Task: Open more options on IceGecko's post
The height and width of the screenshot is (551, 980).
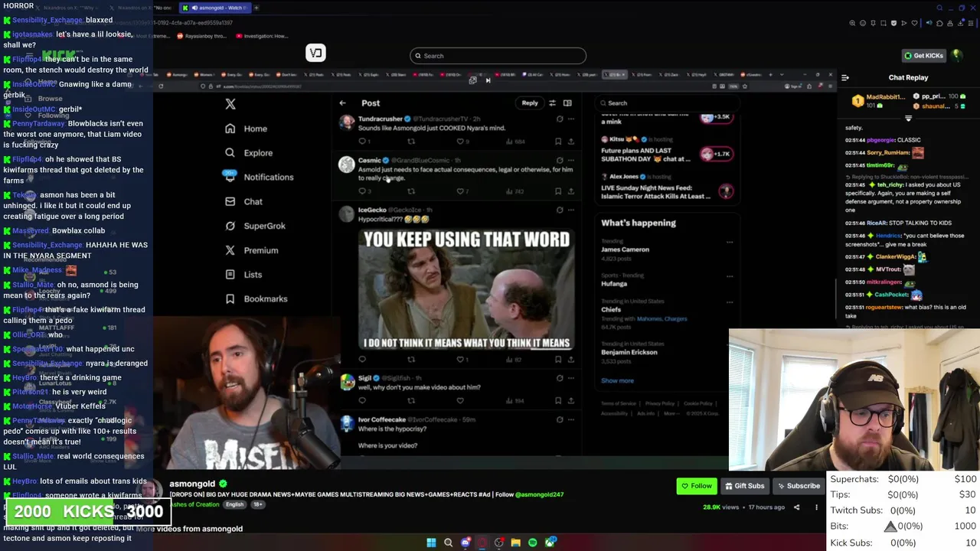Action: (571, 210)
